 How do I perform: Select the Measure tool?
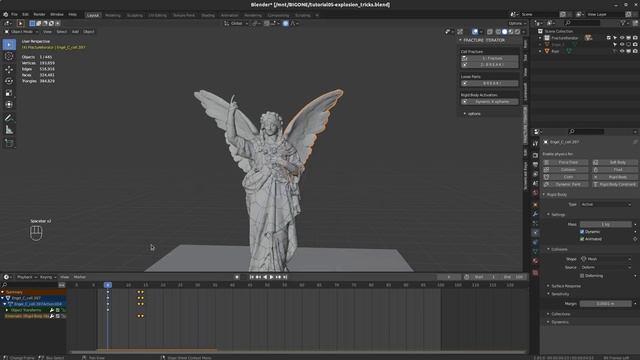coord(9,130)
